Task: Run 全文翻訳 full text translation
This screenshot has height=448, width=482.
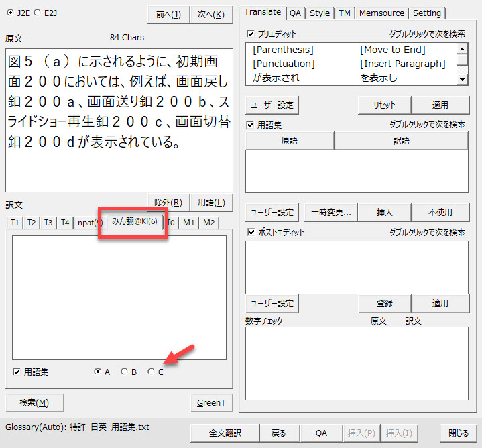Action: point(225,433)
